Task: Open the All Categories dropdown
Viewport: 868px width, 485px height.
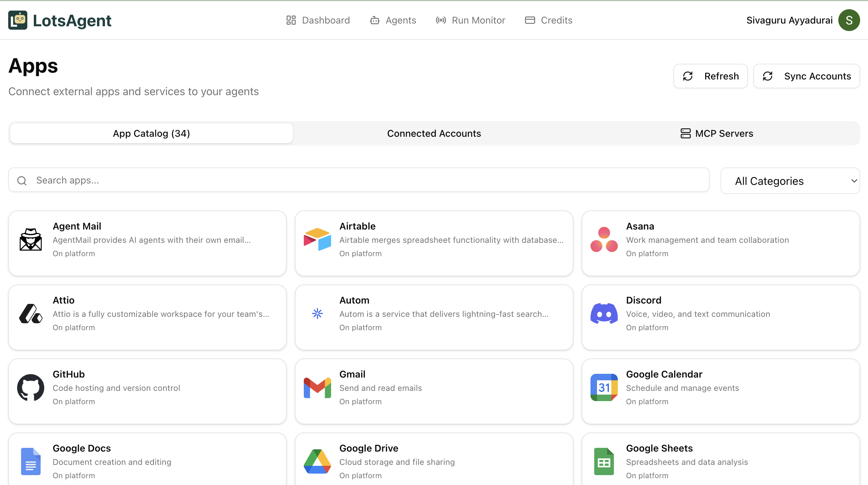Action: [790, 181]
